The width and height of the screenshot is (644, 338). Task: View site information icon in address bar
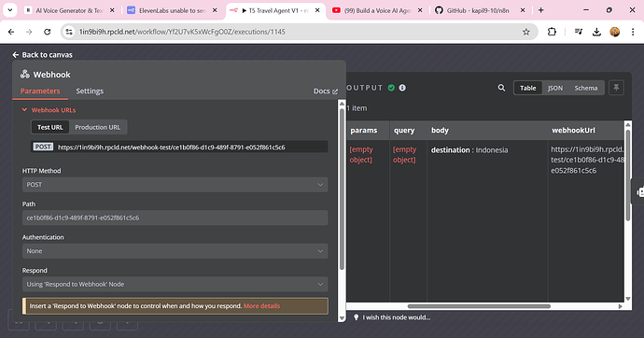pos(69,32)
